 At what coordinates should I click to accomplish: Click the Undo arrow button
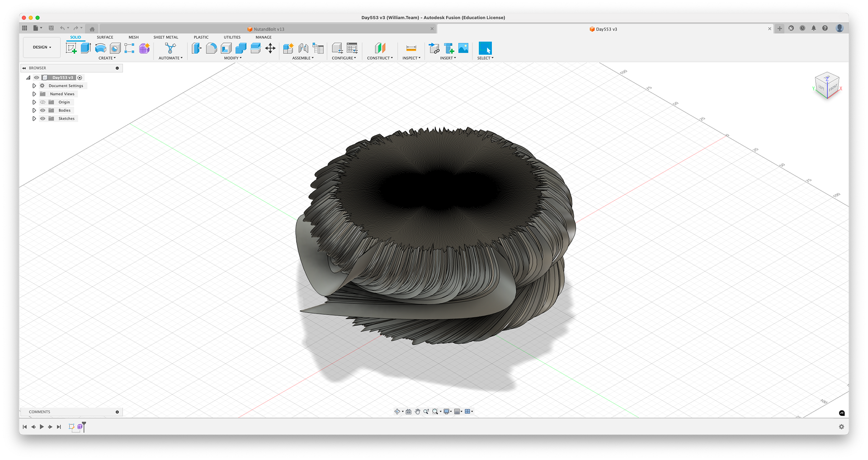click(x=62, y=28)
